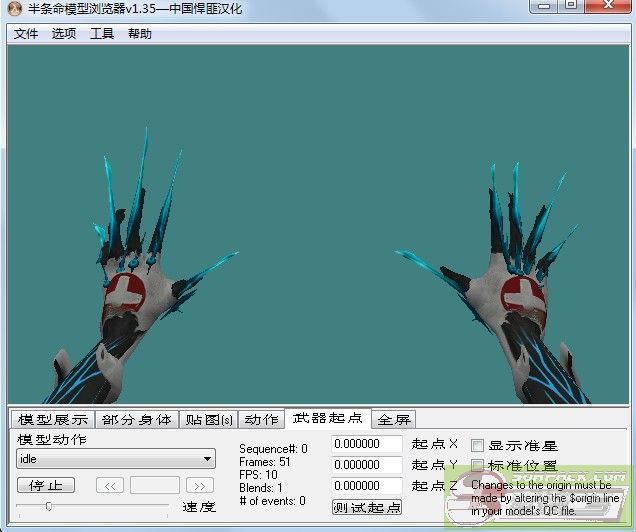636x532 pixels.
Task: Adjust the 速度 speed slider
Action: coord(49,506)
